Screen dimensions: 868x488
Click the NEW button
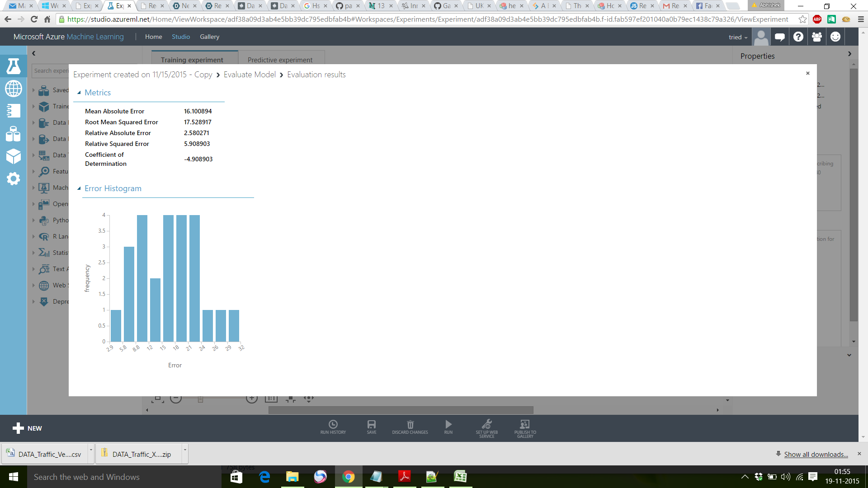(x=27, y=428)
